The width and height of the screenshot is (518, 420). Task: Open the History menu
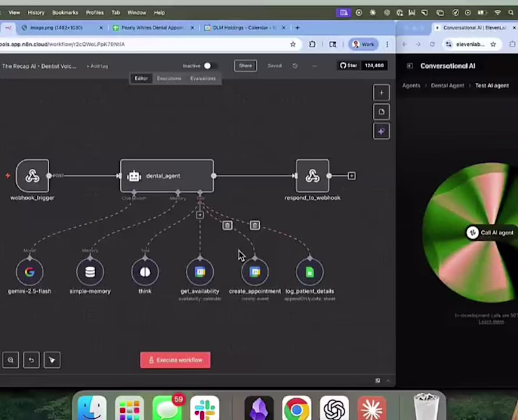tap(36, 12)
